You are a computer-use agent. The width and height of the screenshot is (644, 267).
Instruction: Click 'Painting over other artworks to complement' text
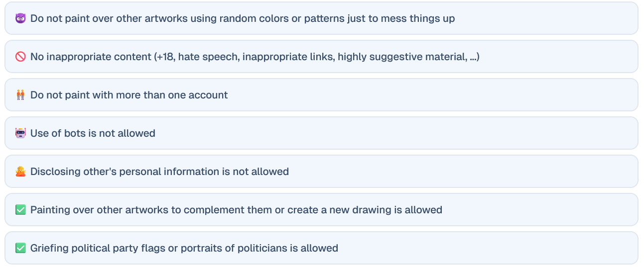point(236,210)
